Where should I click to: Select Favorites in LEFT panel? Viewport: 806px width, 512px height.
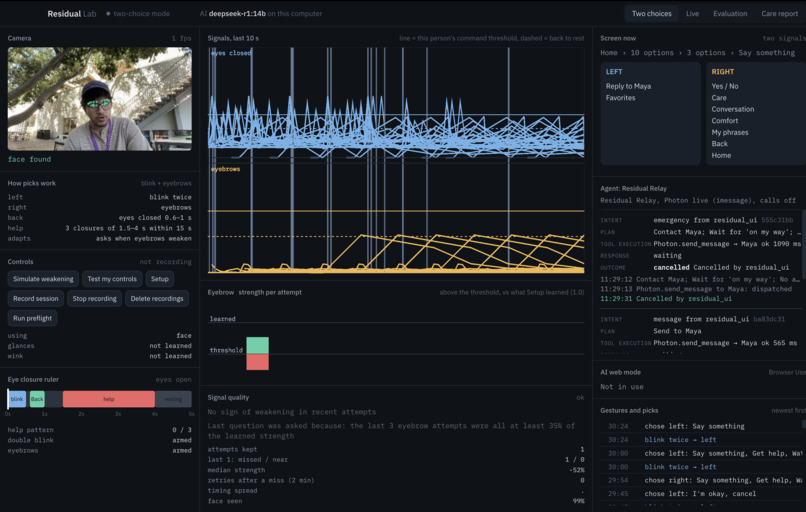(620, 98)
